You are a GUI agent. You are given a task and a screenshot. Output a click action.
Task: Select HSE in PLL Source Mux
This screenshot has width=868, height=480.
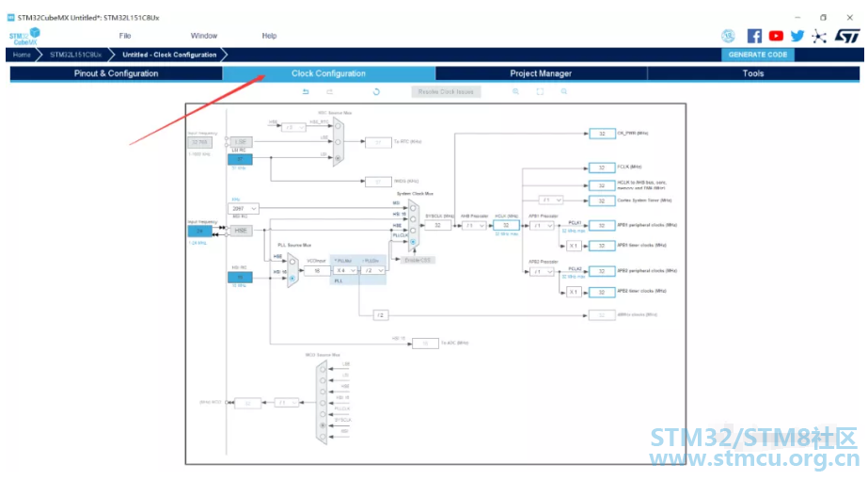(292, 262)
